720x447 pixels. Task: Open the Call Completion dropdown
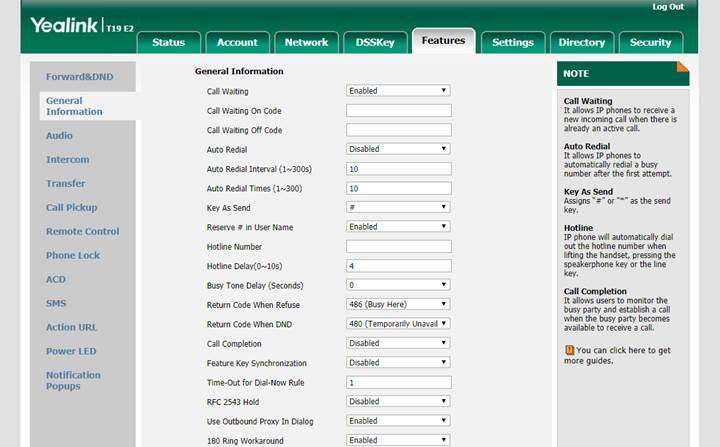click(x=398, y=343)
